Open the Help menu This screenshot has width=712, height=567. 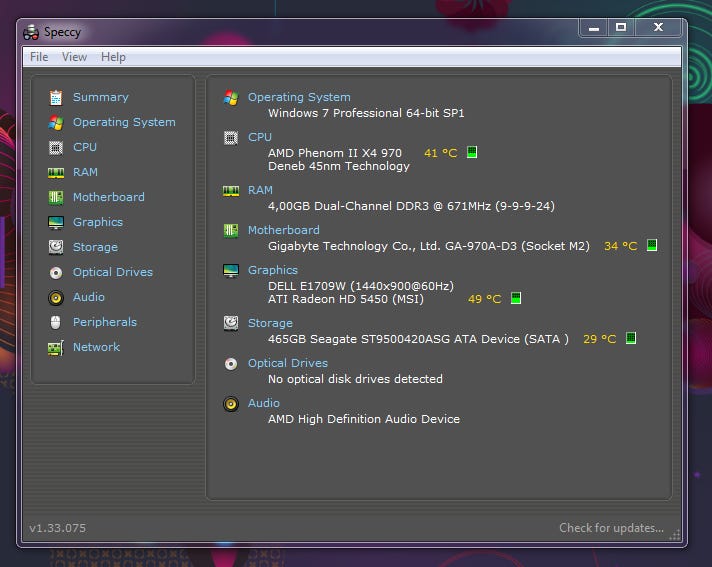(x=114, y=57)
